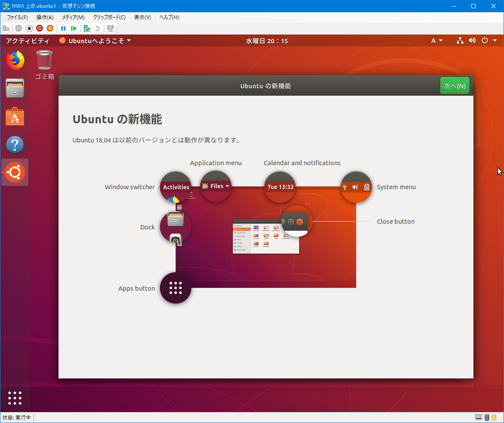The width and height of the screenshot is (504, 423).
Task: Click the Ctrl+Alt+Delete toolbar icon
Action: tap(6, 28)
